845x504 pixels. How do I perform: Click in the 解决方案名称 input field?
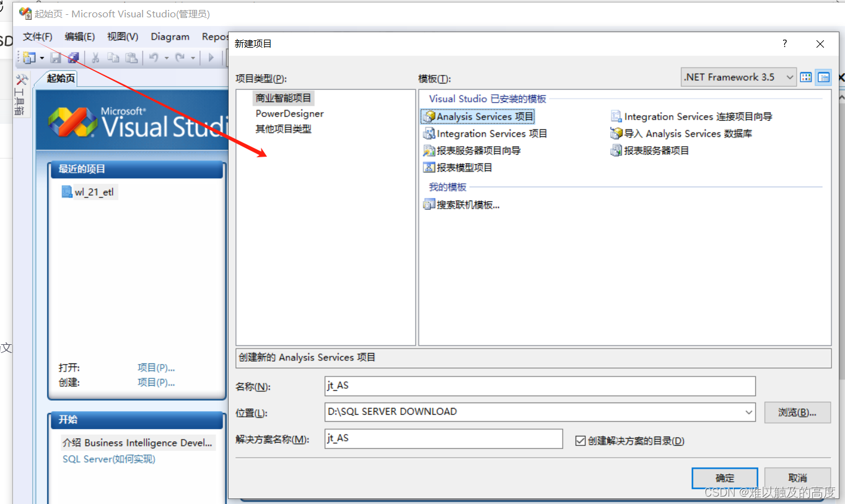coord(444,438)
